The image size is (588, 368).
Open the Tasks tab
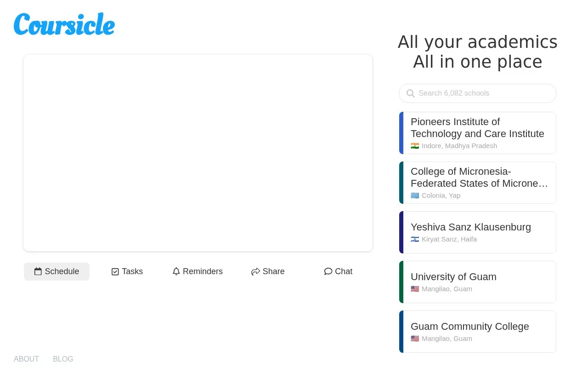[x=127, y=271]
